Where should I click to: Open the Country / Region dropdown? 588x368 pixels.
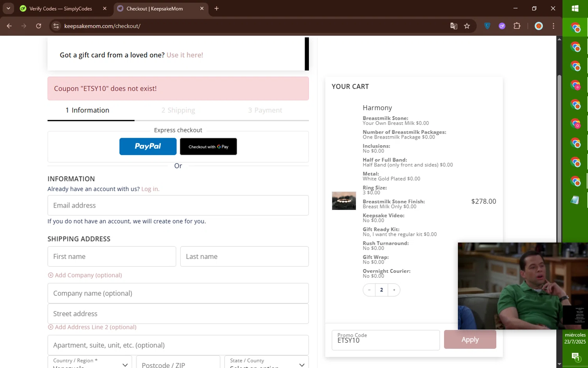pos(90,363)
